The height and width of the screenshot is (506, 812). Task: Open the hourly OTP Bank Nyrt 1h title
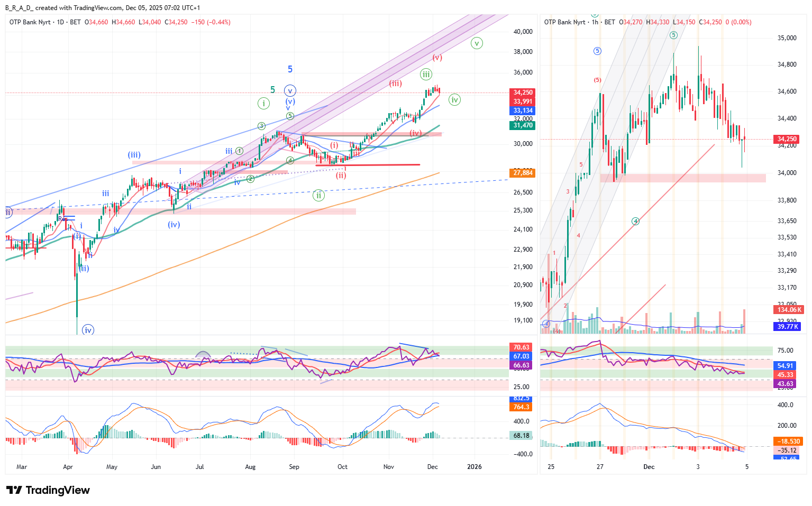click(572, 22)
